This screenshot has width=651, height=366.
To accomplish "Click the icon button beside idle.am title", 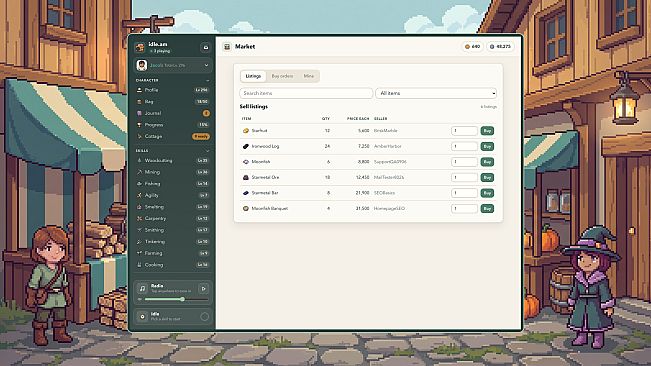I will pos(206,47).
